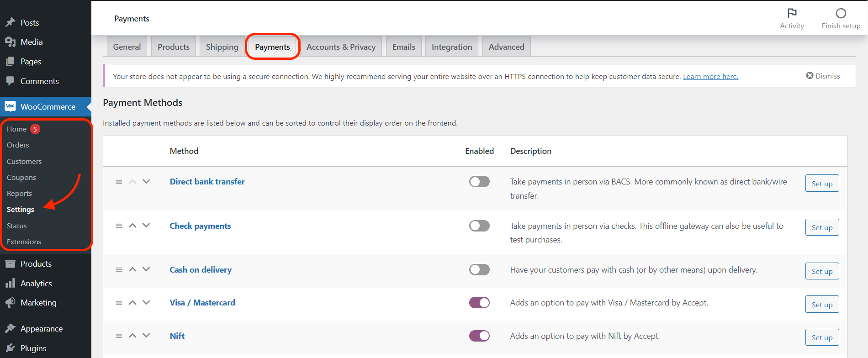Set up Nift payment method
The height and width of the screenshot is (358, 868).
[x=822, y=337]
